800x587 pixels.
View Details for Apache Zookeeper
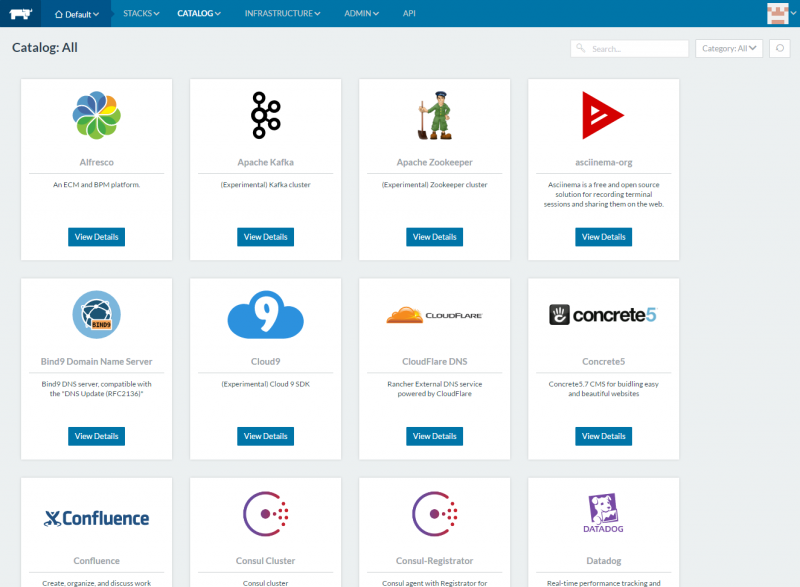435,237
